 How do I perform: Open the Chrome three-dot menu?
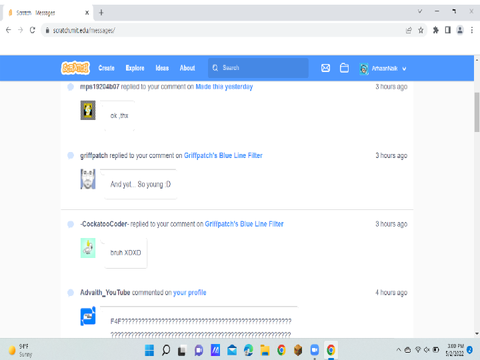pyautogui.click(x=472, y=30)
